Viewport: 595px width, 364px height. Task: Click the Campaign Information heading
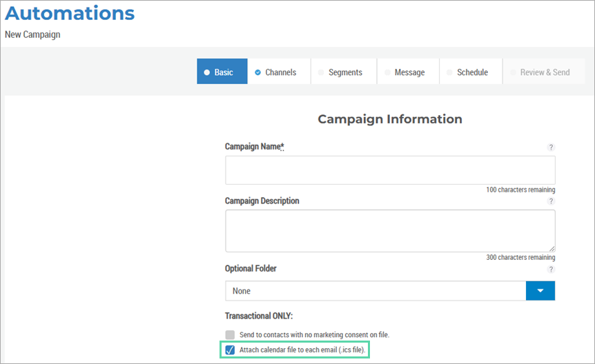tap(390, 119)
